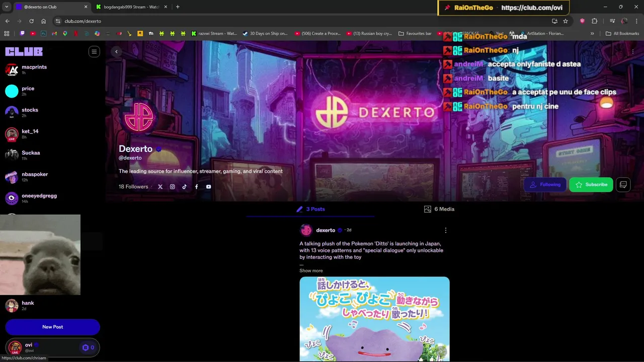Click Dexerto's profile avatar in banner
This screenshot has height=362, width=644.
click(139, 116)
